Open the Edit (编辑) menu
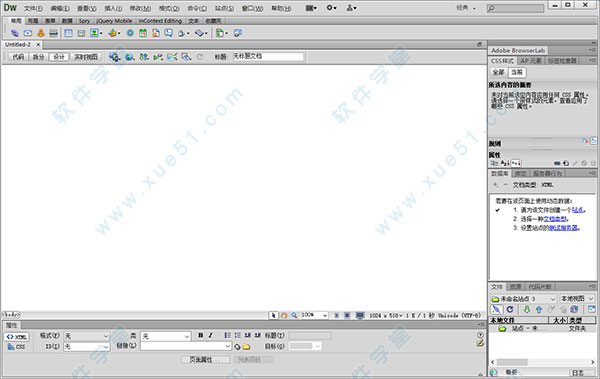 click(60, 8)
